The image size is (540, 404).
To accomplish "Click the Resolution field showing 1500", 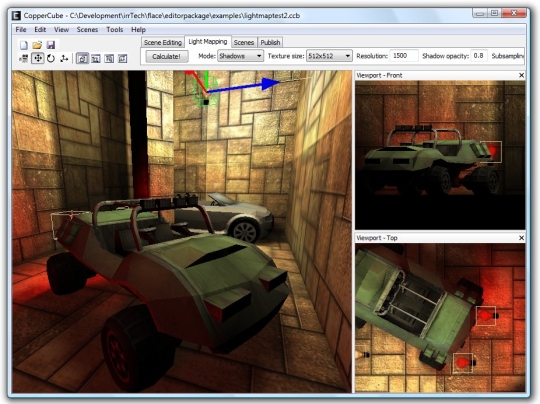I will (x=404, y=56).
